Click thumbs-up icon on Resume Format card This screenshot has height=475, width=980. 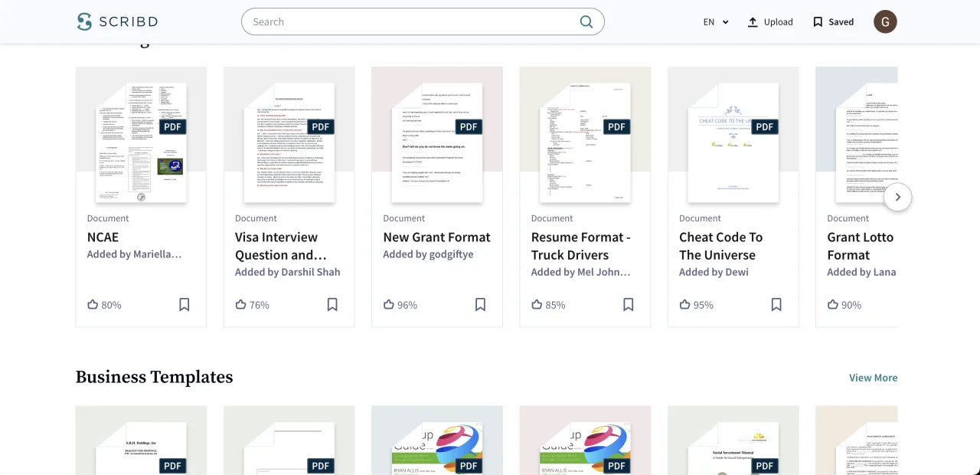click(x=537, y=304)
